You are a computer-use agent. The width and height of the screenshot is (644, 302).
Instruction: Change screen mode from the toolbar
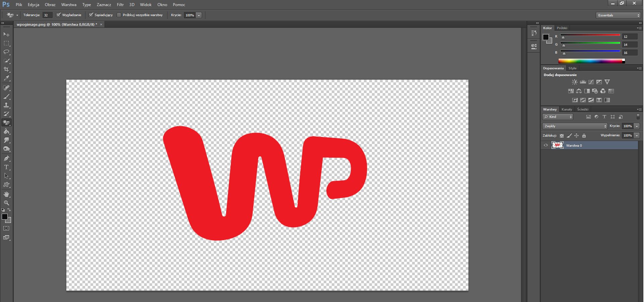tap(6, 238)
